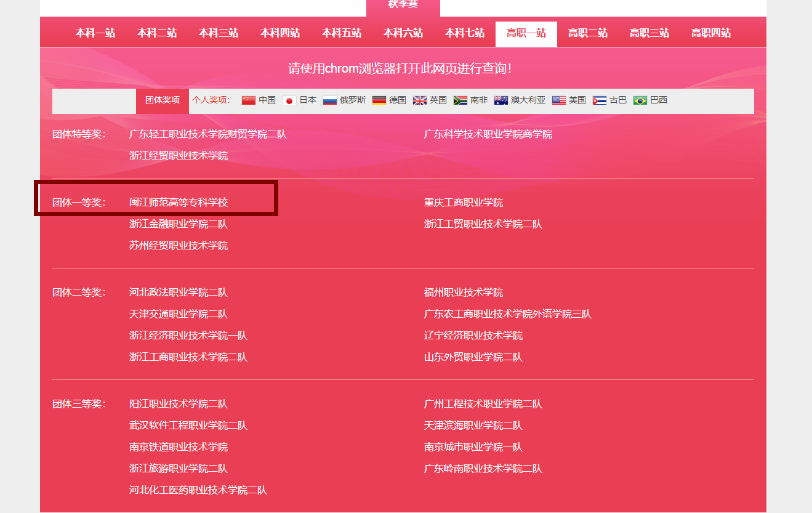
Task: Click the Germany flag icon
Action: pyautogui.click(x=379, y=100)
